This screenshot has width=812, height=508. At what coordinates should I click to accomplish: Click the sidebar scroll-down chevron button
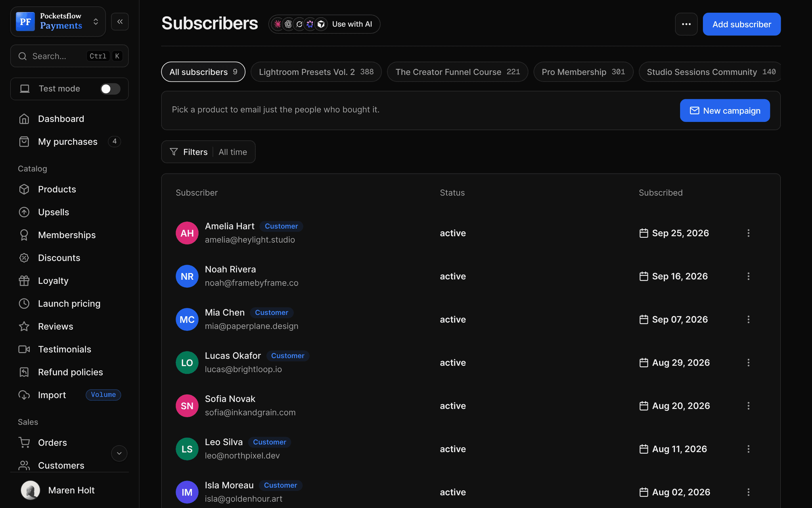(119, 453)
